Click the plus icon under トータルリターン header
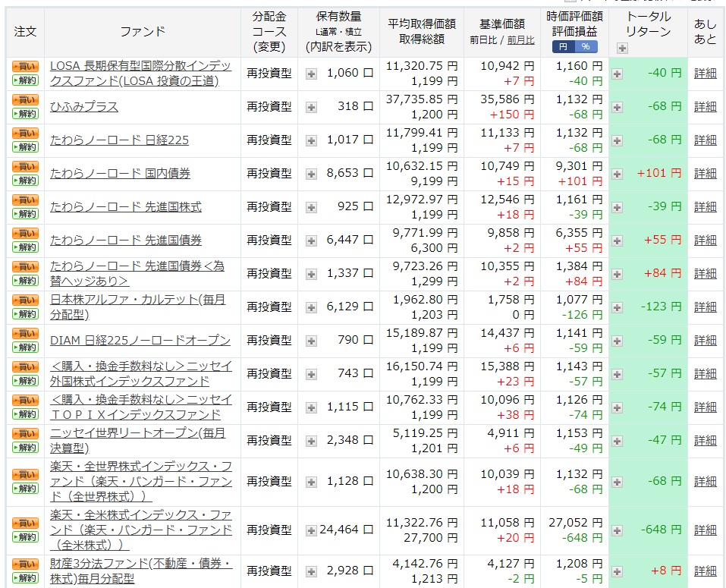This screenshot has width=726, height=588. tap(621, 47)
